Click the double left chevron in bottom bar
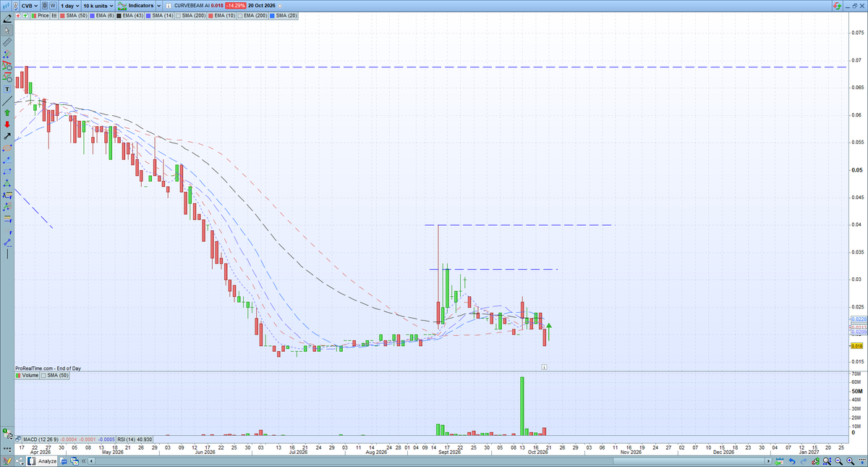 coord(83,461)
